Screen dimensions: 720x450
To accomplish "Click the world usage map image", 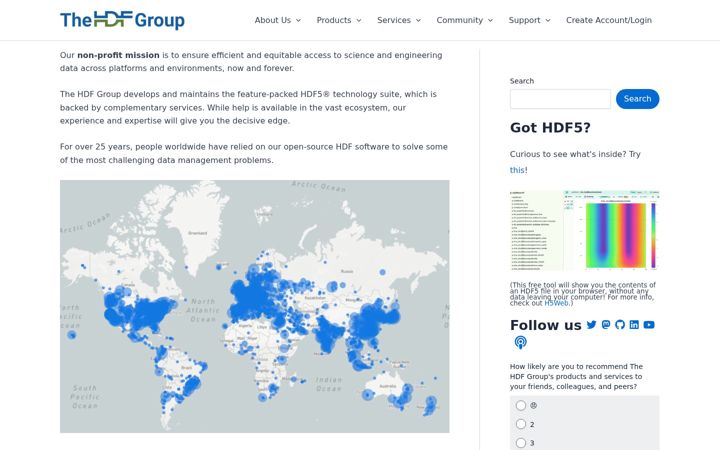I will click(254, 306).
